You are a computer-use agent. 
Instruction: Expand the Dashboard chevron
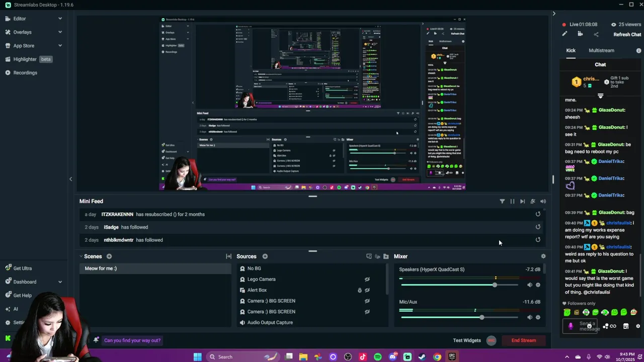click(60, 282)
